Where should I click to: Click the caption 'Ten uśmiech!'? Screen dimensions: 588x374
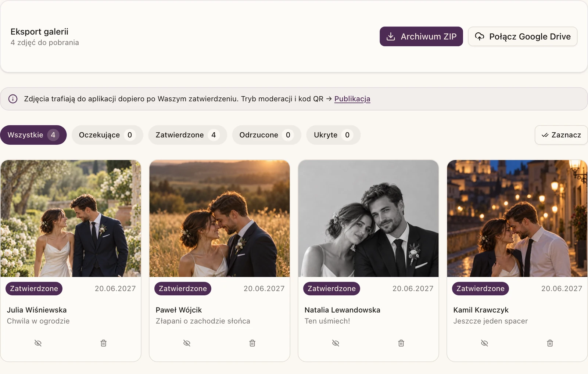point(327,321)
